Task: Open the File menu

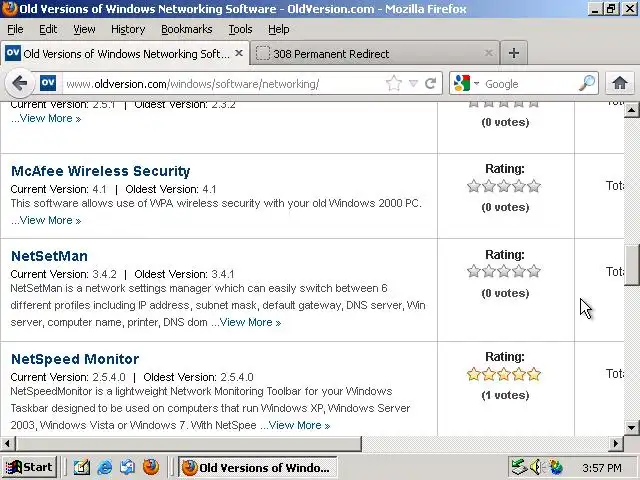Action: (x=15, y=29)
